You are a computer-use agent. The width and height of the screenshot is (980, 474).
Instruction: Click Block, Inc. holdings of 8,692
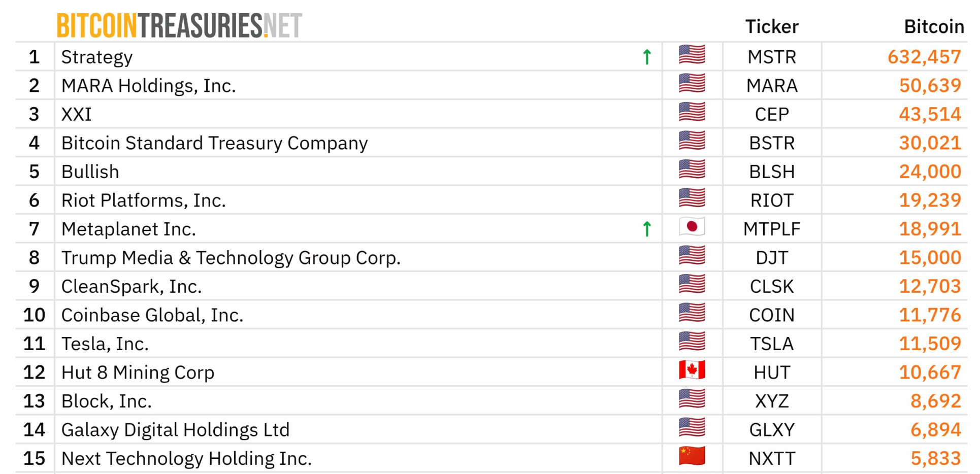[x=935, y=401]
